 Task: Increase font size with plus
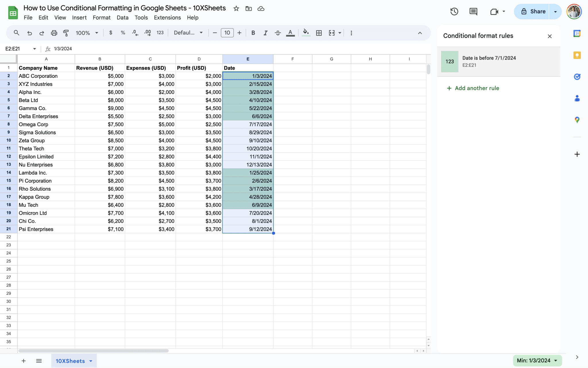click(x=239, y=33)
